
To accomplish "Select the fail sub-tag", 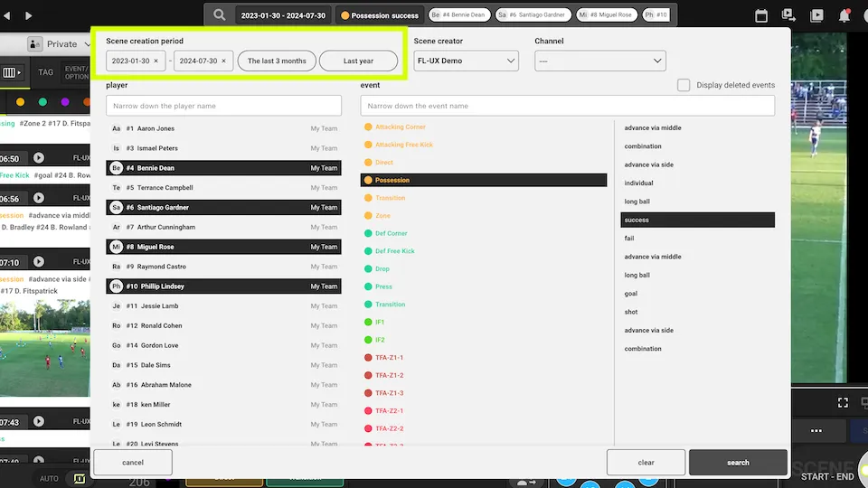I will pyautogui.click(x=697, y=238).
